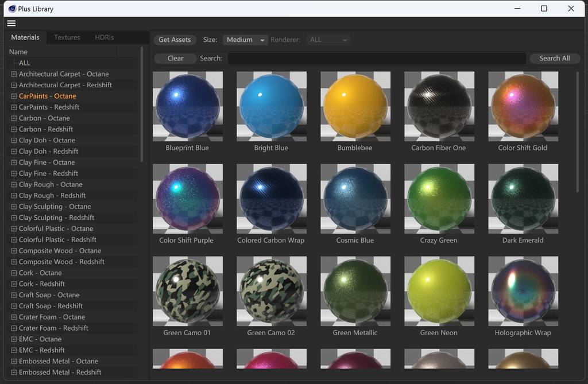Image resolution: width=588 pixels, height=384 pixels.
Task: Open the hamburger menu icon
Action: click(11, 24)
